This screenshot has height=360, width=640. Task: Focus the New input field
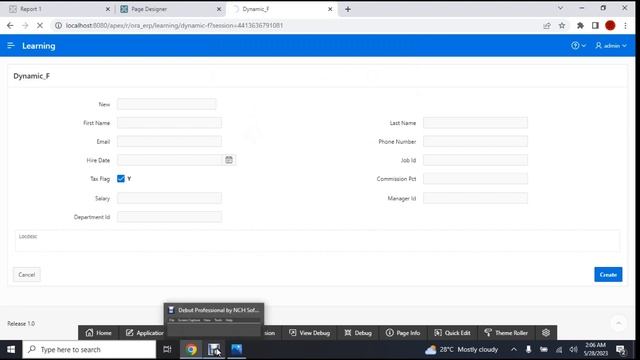tap(167, 104)
